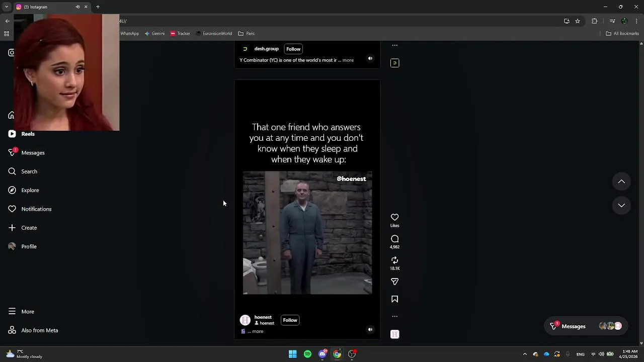The height and width of the screenshot is (362, 644).
Task: Click Create to make a new post
Action: click(23, 228)
